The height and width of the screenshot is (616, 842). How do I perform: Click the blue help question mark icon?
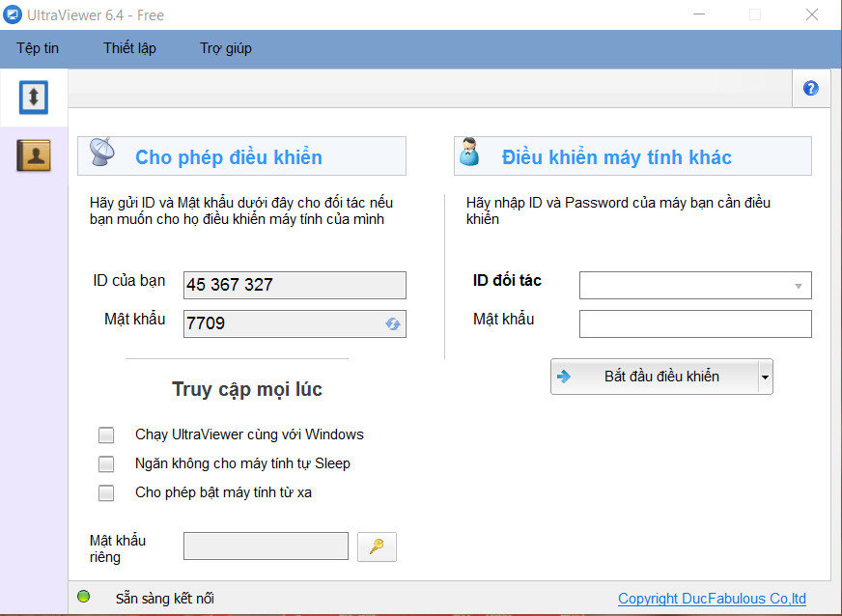tap(810, 88)
